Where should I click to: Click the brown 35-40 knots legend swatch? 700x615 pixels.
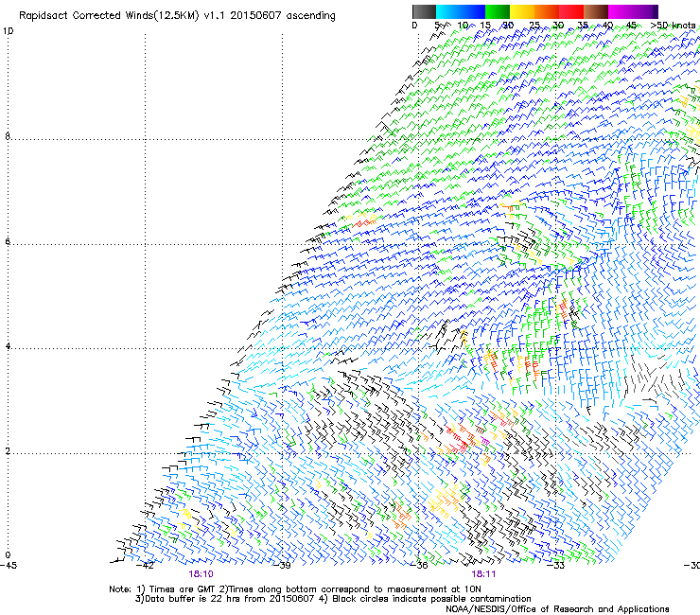(x=596, y=11)
